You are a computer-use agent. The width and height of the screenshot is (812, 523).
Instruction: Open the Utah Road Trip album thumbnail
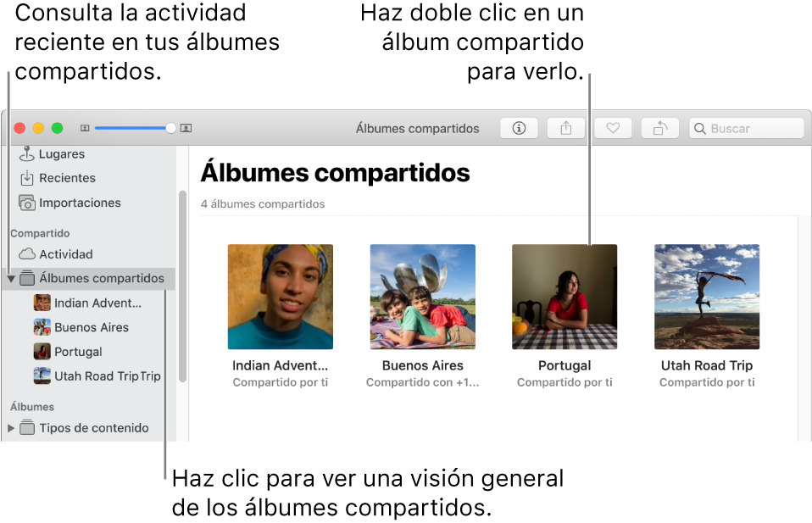click(706, 297)
